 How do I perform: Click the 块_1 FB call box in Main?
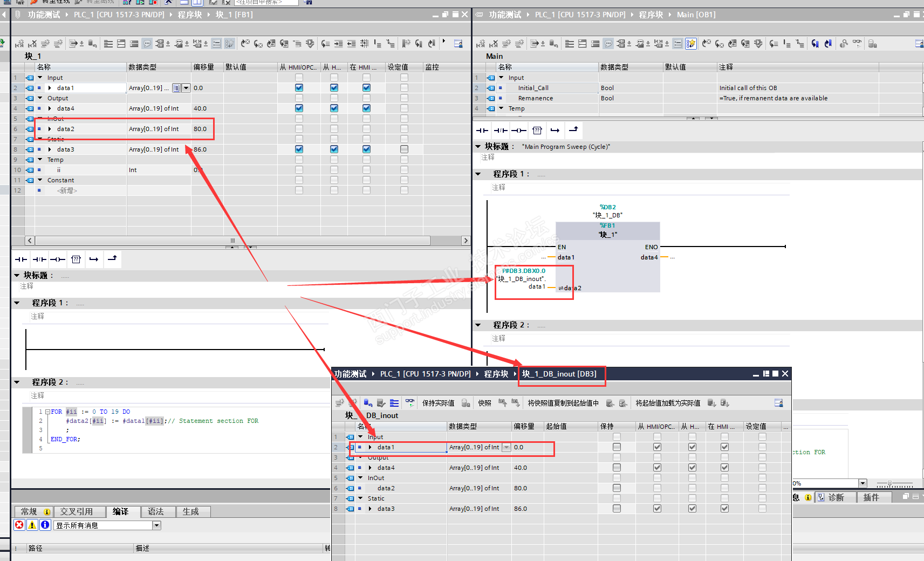[x=607, y=257]
